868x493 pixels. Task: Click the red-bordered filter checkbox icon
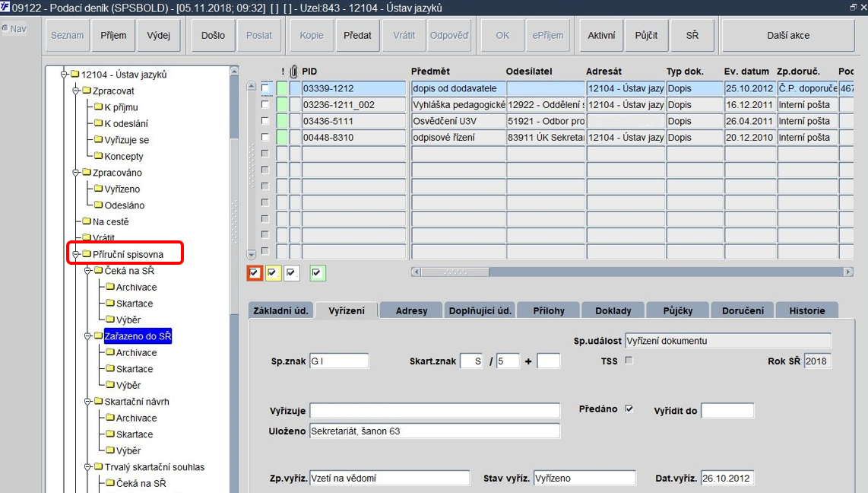[254, 272]
